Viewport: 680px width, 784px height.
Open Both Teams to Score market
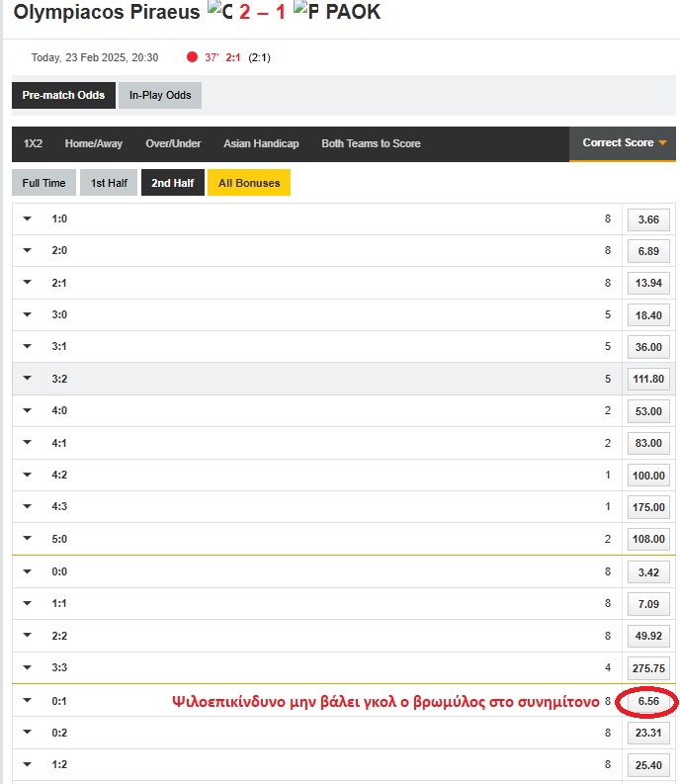click(371, 143)
